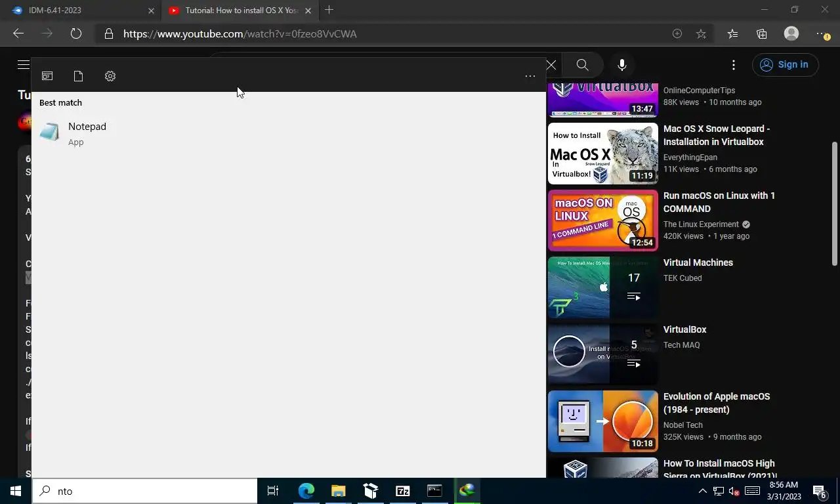Filter search results to Settings

coord(110,76)
